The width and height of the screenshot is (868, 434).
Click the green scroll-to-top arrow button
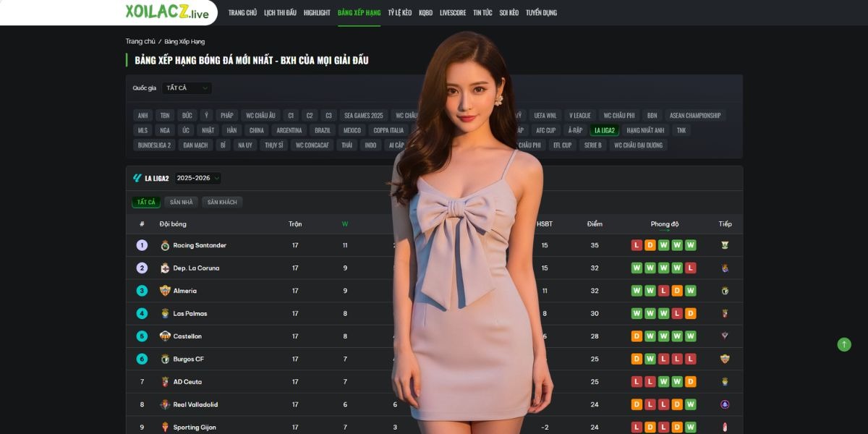[844, 344]
